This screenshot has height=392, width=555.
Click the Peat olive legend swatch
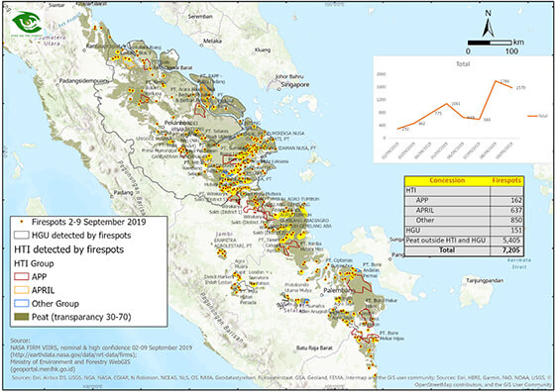coord(21,317)
